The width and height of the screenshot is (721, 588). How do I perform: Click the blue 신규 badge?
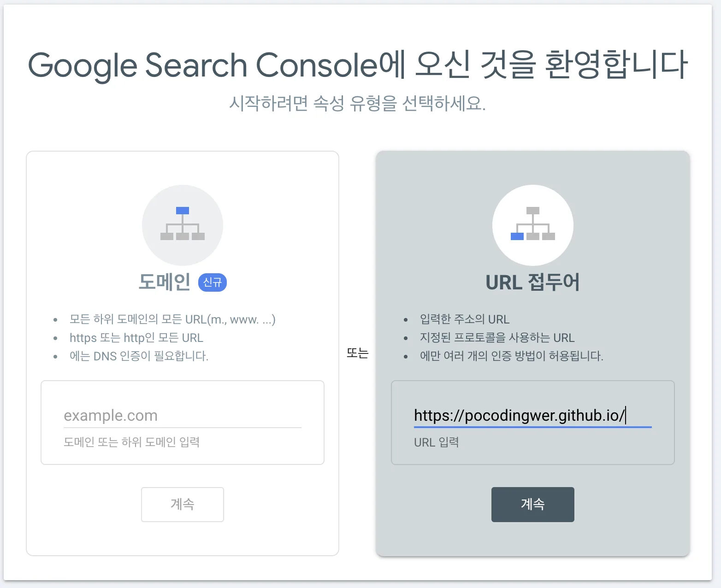(x=213, y=282)
